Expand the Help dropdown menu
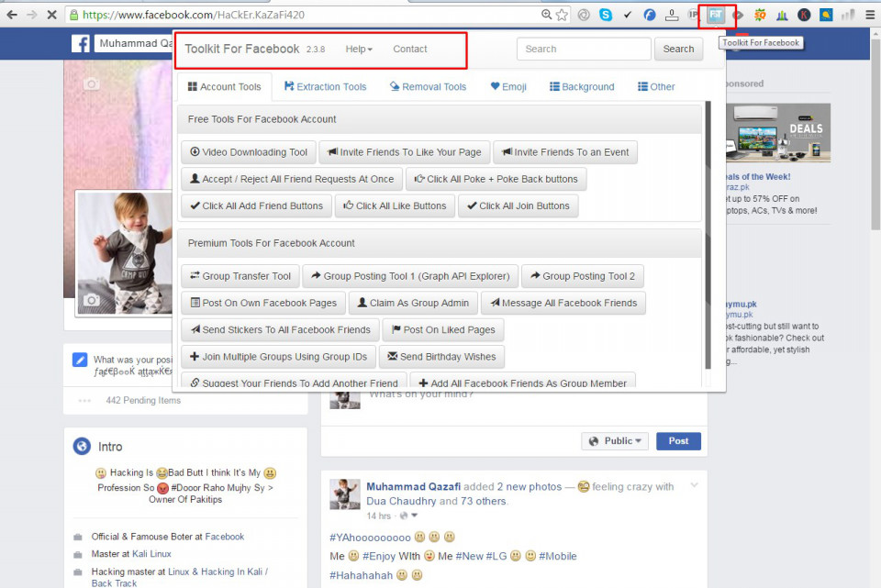881x588 pixels. 359,50
